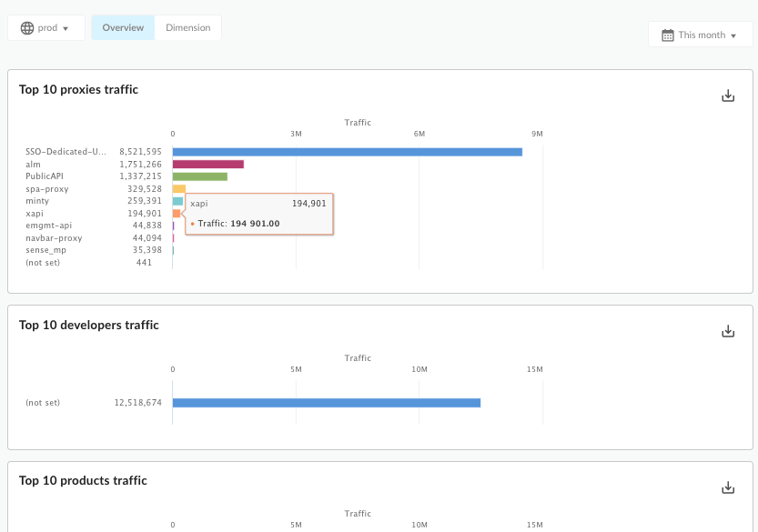The image size is (758, 532).
Task: Download the Top 10 proxies traffic chart
Action: 727,96
